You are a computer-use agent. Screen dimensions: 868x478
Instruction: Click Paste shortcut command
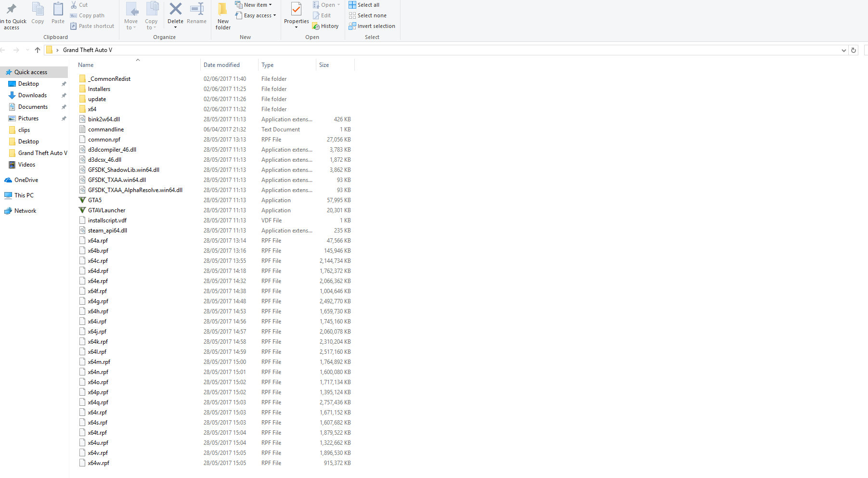pos(92,26)
